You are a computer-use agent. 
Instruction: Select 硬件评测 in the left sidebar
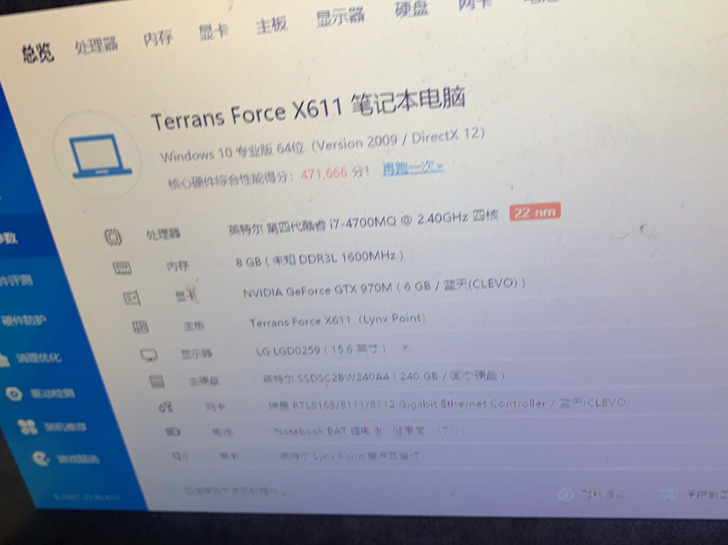(x=16, y=280)
